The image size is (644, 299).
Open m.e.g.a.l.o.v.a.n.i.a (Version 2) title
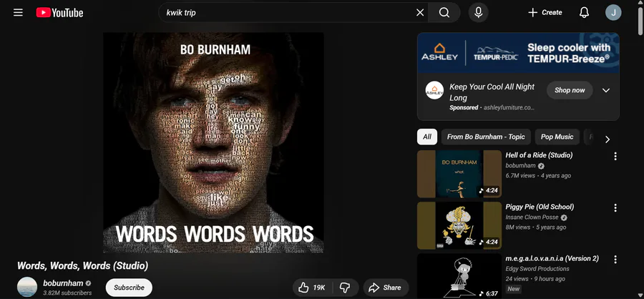click(x=552, y=258)
